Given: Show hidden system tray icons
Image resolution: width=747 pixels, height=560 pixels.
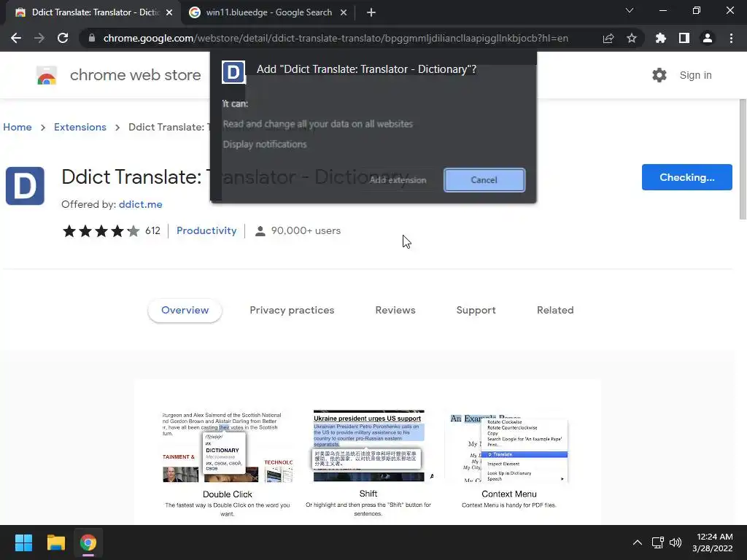Looking at the screenshot, I should click(637, 542).
